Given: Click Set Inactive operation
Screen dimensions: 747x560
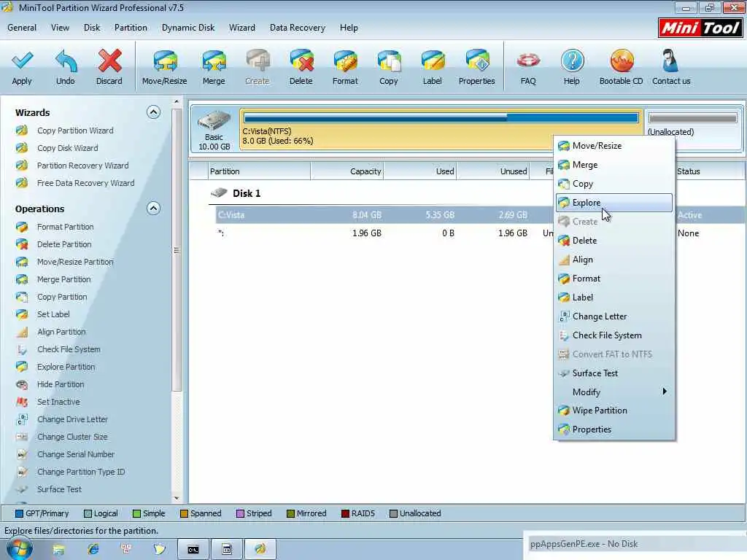Looking at the screenshot, I should [58, 402].
